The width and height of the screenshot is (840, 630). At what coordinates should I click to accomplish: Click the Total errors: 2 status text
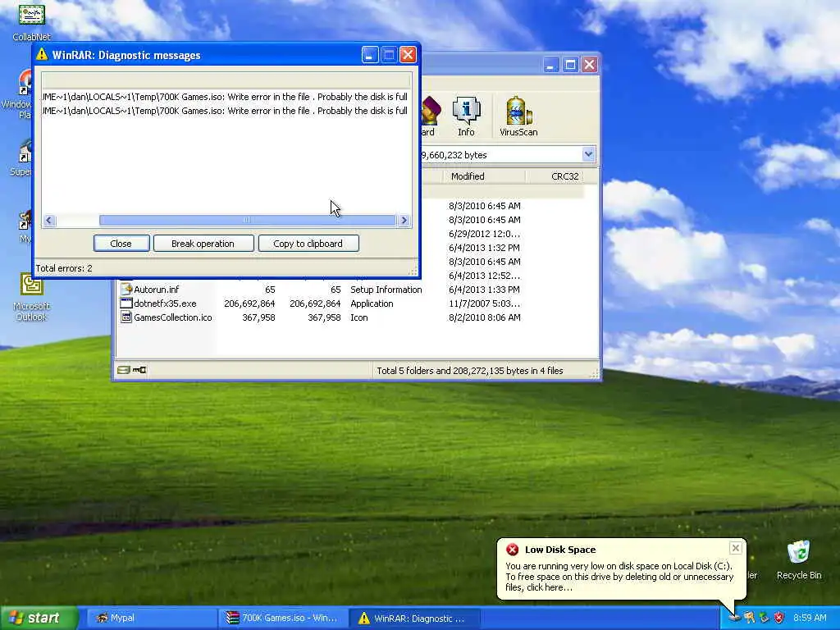click(64, 268)
